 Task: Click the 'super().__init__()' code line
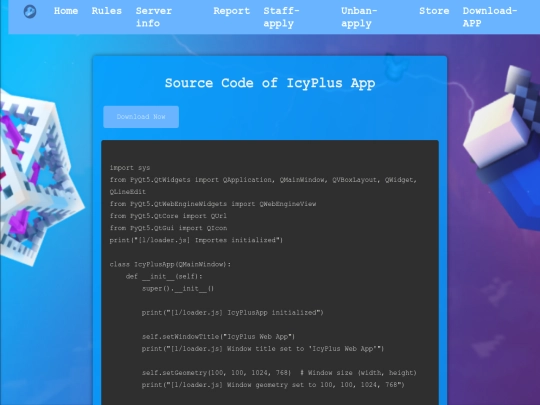[x=178, y=288]
